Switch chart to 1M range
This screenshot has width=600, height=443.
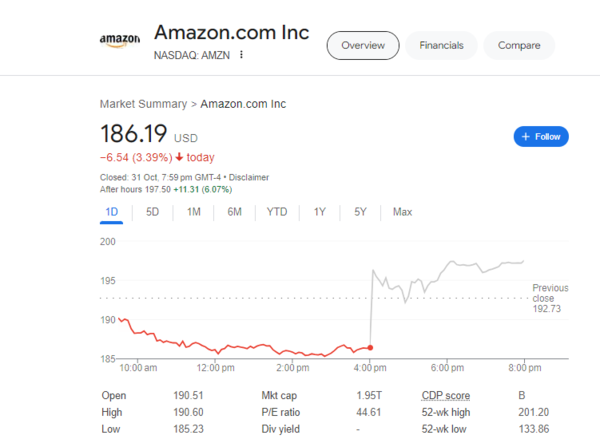pos(194,212)
